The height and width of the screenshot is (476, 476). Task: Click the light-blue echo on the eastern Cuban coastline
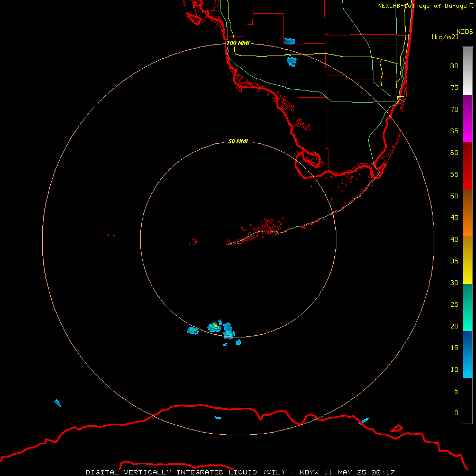coord(363,422)
